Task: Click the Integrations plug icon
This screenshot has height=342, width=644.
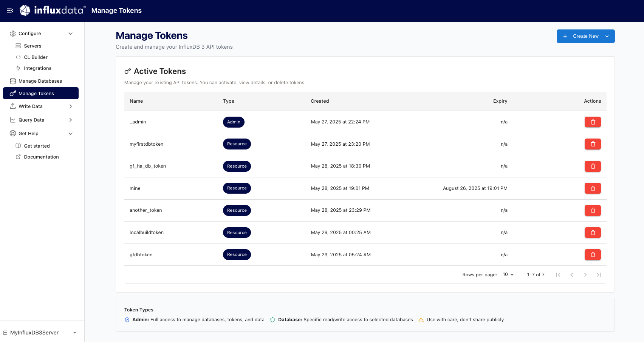Action: pos(18,68)
